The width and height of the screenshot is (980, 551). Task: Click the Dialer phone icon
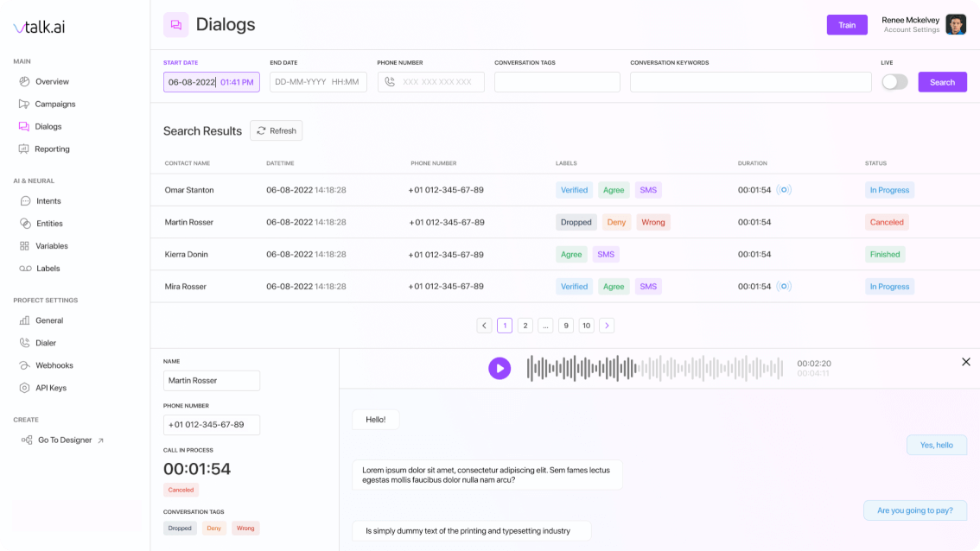coord(24,343)
